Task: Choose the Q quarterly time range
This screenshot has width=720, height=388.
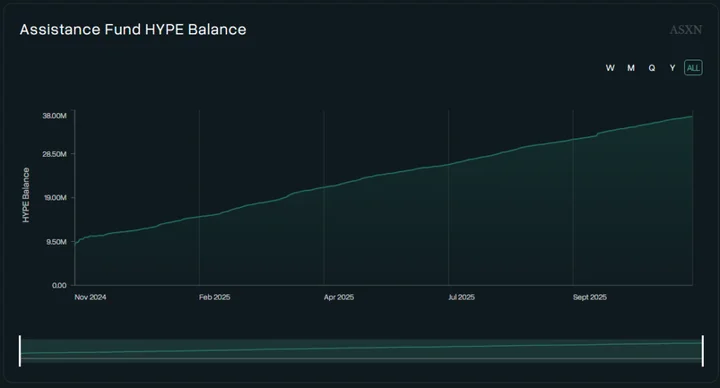Action: point(652,68)
